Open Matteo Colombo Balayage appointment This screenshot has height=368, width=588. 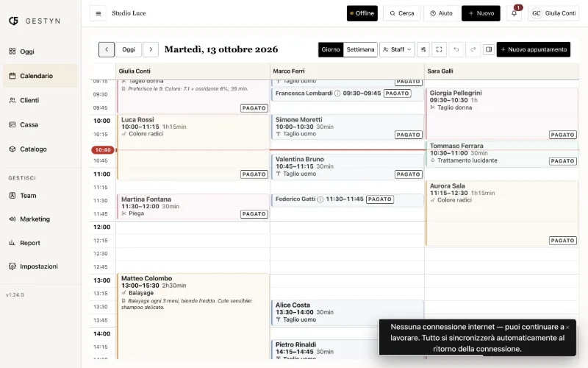click(x=193, y=316)
